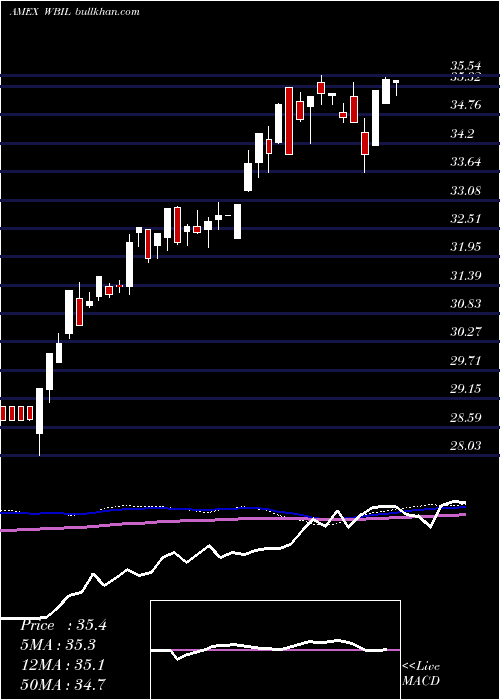The width and height of the screenshot is (500, 700).
Task: Click the 32.51 price axis label
Action: click(x=466, y=219)
